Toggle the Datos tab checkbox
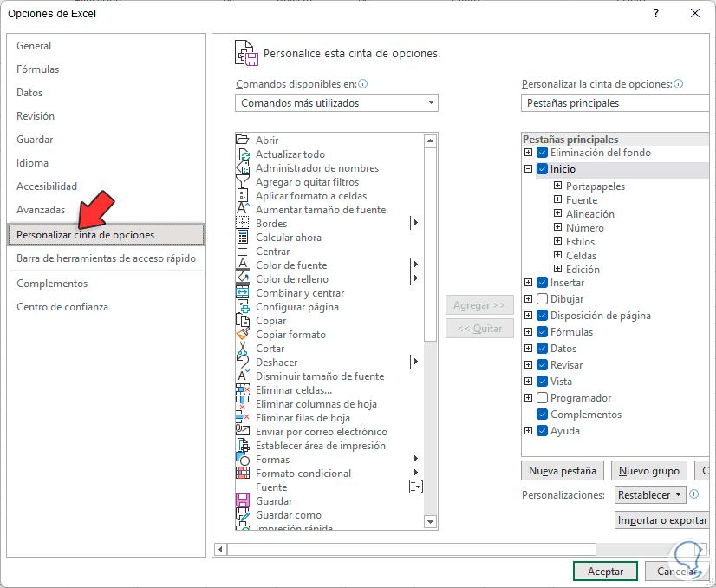This screenshot has width=716, height=588. 542,348
